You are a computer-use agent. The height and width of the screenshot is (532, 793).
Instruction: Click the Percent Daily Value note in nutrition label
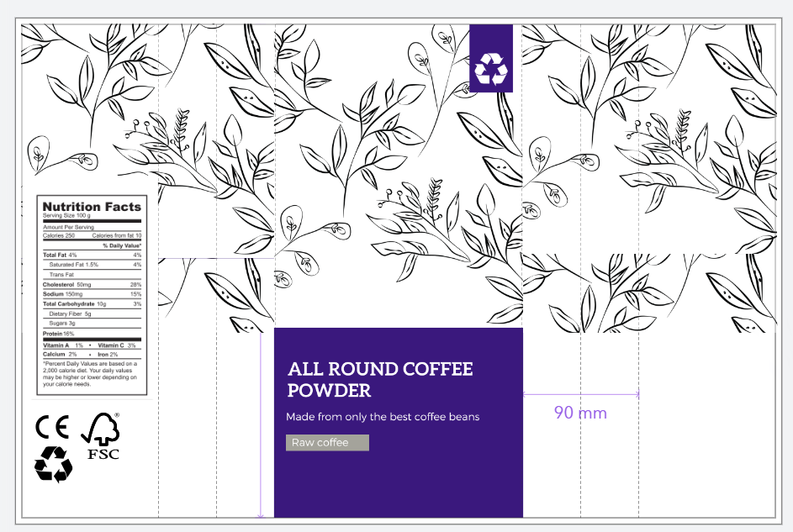[x=88, y=376]
